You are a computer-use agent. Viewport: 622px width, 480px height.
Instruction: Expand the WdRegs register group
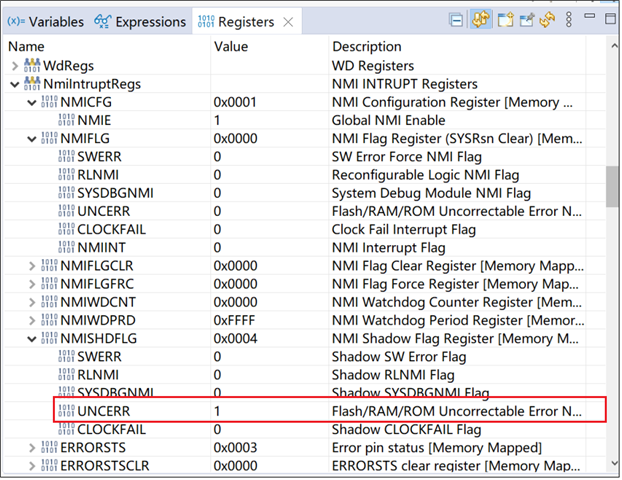(15, 66)
